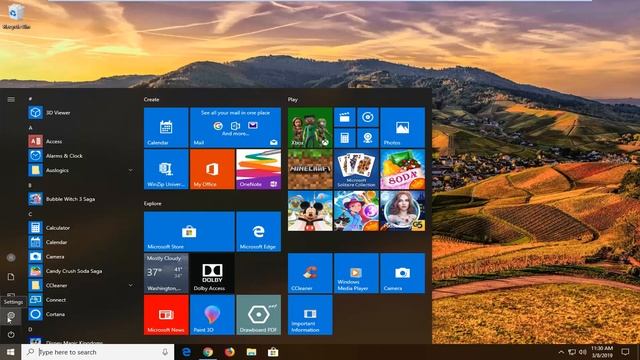
Task: Open the Drawboard PDF tile
Action: pyautogui.click(x=258, y=315)
